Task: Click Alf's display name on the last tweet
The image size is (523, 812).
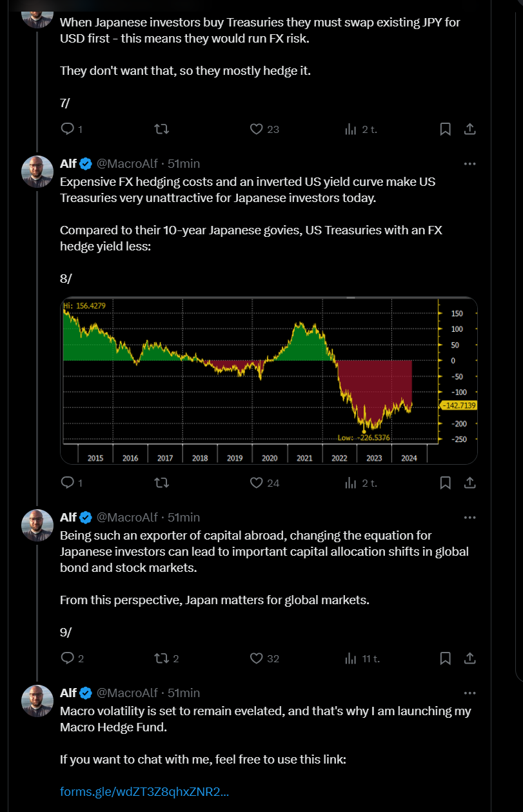Action: pos(68,693)
